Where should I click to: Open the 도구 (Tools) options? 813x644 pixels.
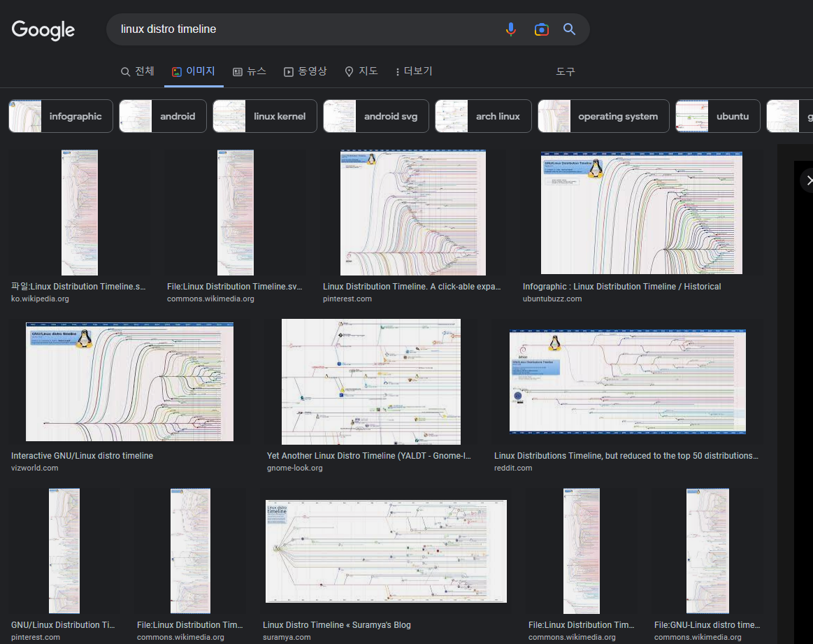point(565,71)
